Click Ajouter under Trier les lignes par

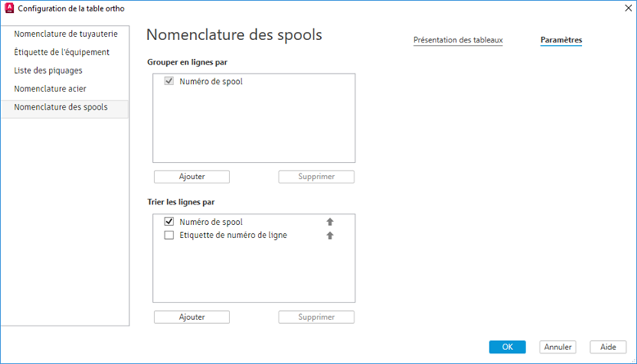tap(192, 317)
